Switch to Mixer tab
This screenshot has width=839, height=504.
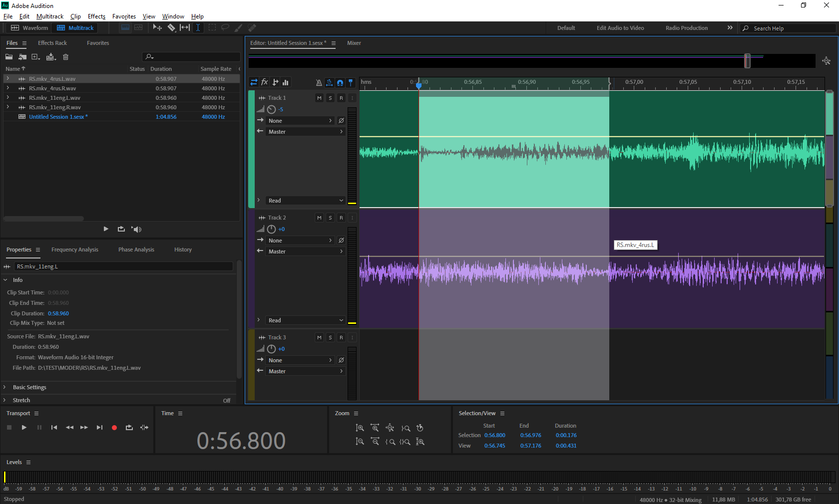[x=354, y=43]
